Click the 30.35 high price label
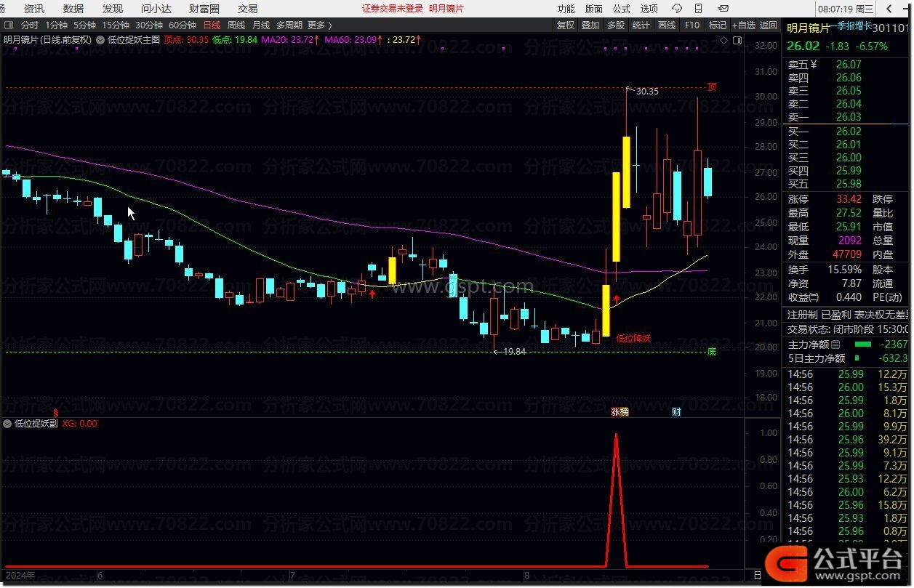The image size is (914, 588). [x=647, y=92]
